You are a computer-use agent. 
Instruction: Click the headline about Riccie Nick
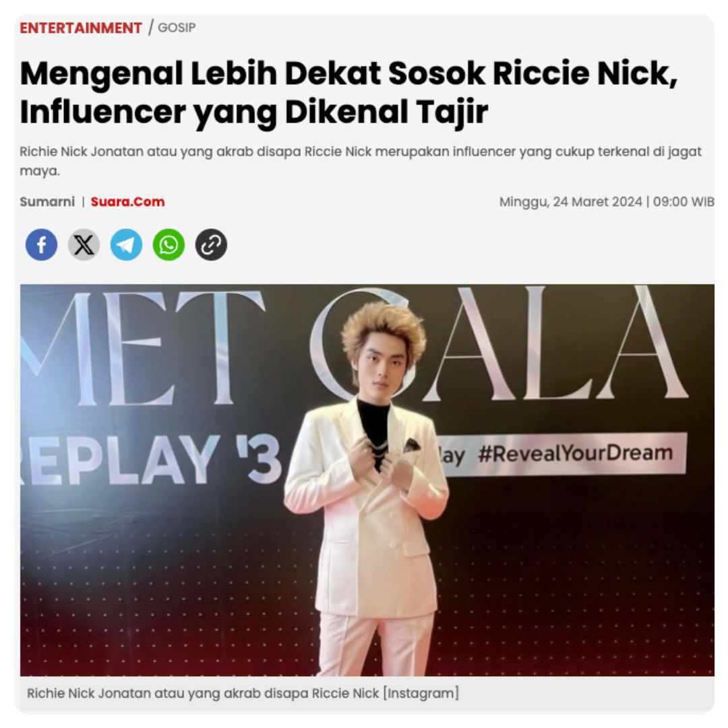click(x=348, y=93)
